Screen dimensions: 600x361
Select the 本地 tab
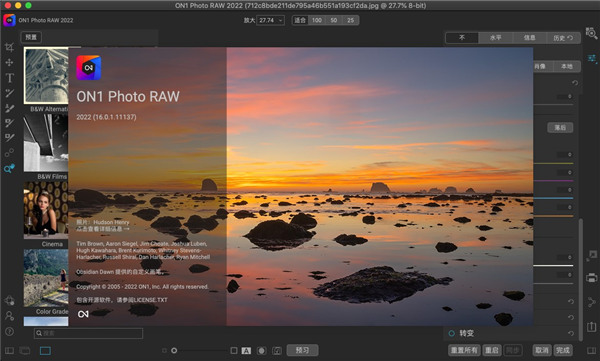[x=567, y=66]
